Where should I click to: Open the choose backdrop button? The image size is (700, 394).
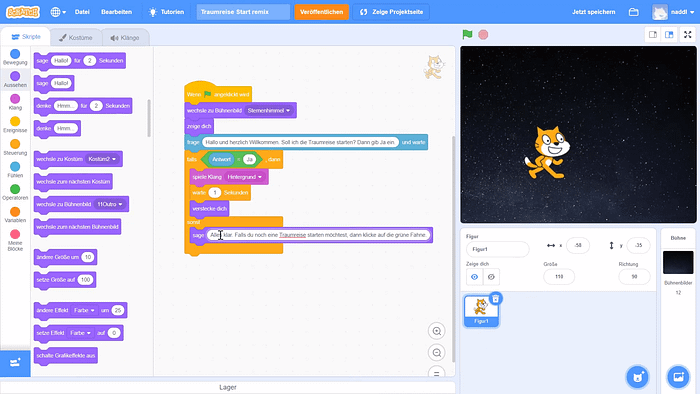[678, 377]
